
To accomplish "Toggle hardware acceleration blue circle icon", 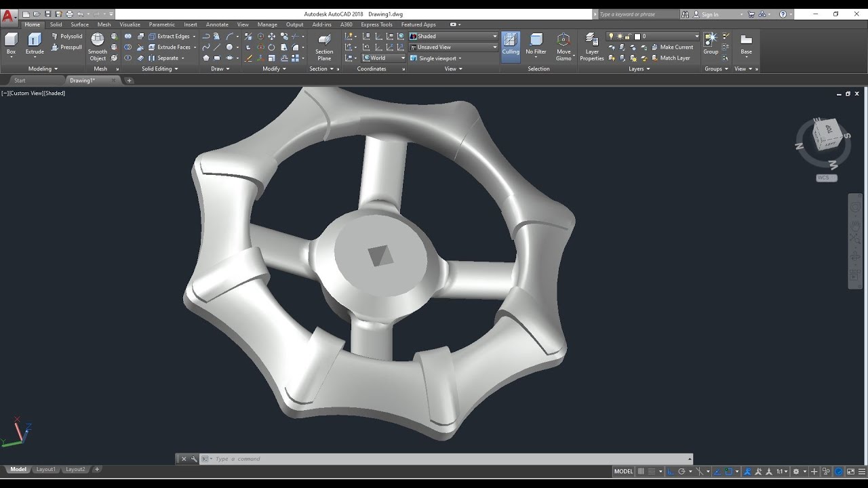I will 839,472.
